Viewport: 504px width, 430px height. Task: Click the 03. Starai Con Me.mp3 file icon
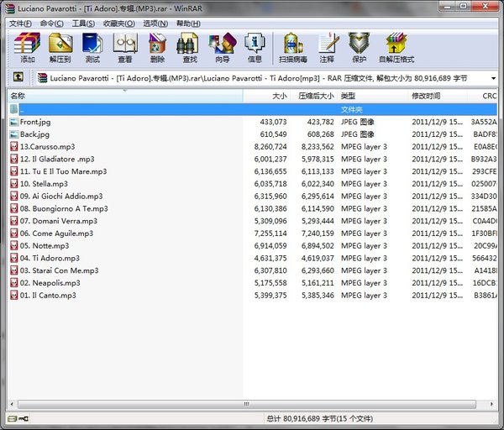click(x=13, y=270)
